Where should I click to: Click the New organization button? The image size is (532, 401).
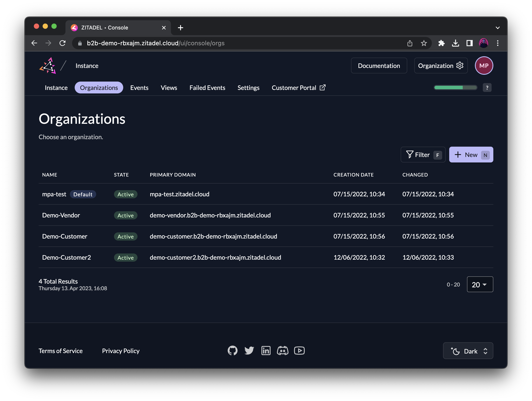pyautogui.click(x=470, y=155)
